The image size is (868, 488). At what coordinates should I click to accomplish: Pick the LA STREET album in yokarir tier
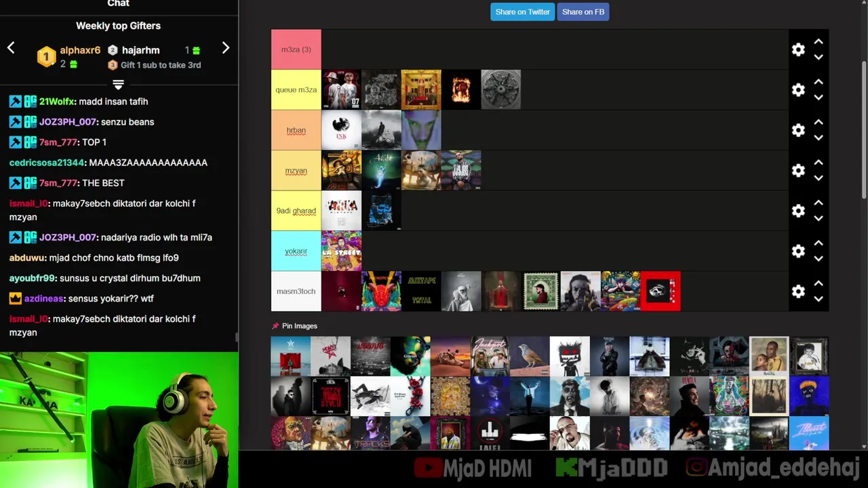click(x=341, y=251)
